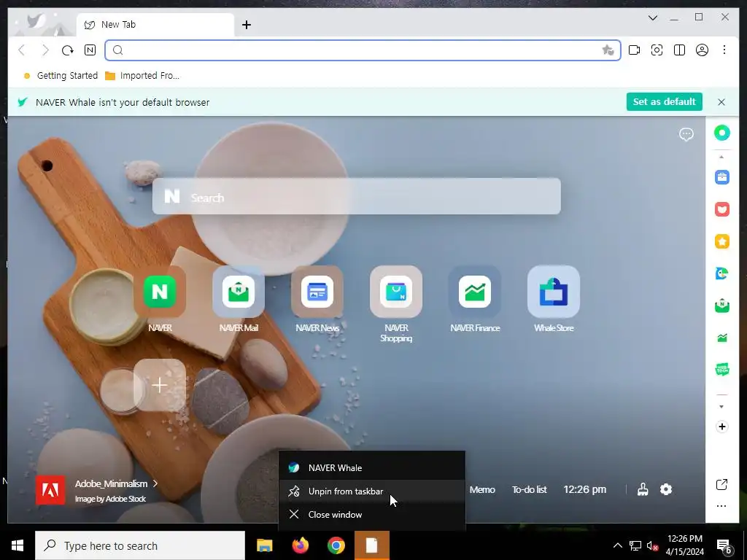
Task: Open new tab settings gear
Action: 665,489
